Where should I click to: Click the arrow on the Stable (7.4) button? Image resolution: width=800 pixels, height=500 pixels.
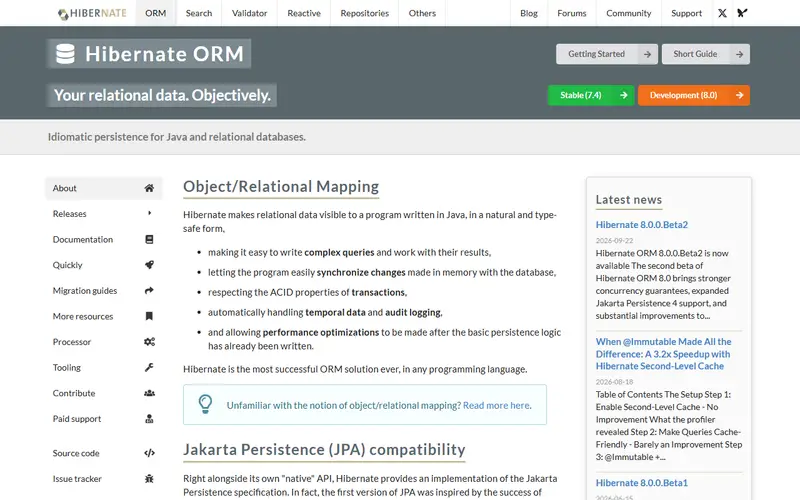coord(623,95)
